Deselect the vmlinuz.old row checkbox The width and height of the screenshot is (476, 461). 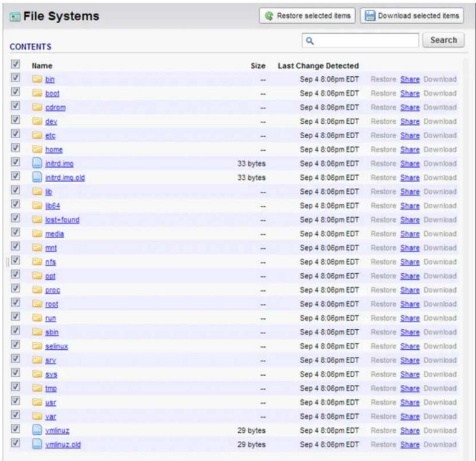click(16, 442)
